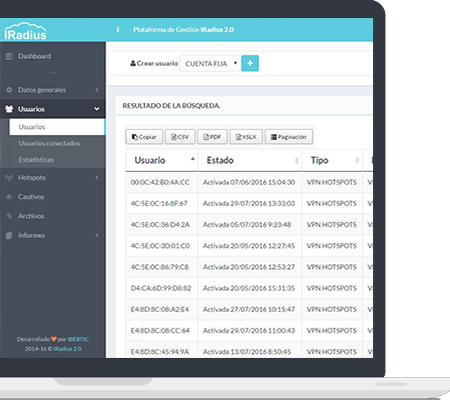Follow the IBERTIC footer link

point(78,339)
